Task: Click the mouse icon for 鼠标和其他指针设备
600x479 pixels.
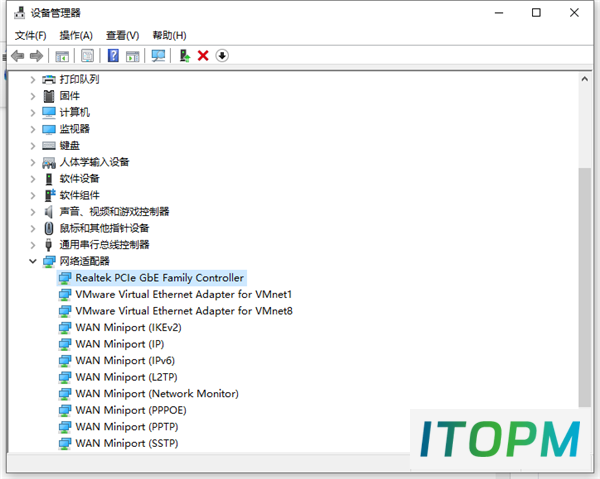Action: pyautogui.click(x=49, y=228)
